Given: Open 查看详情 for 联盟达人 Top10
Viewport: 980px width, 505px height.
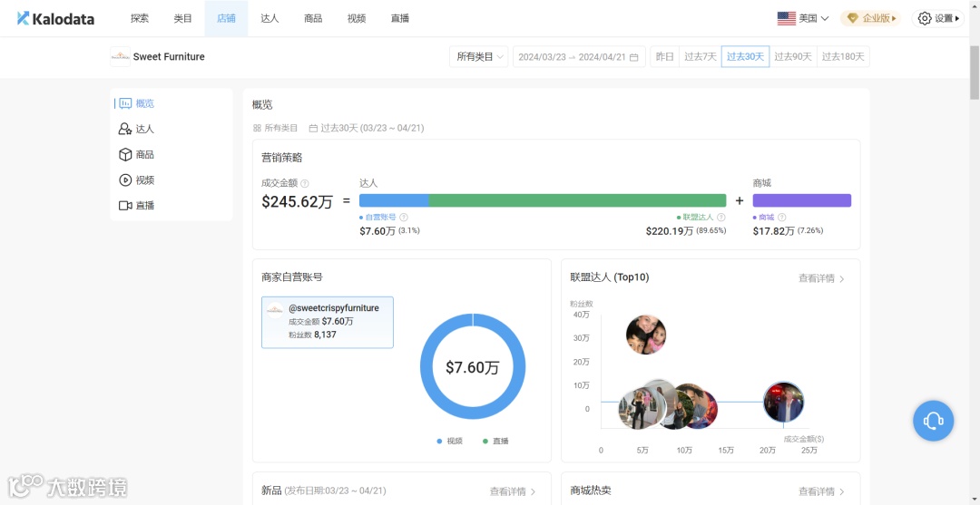Looking at the screenshot, I should (821, 278).
